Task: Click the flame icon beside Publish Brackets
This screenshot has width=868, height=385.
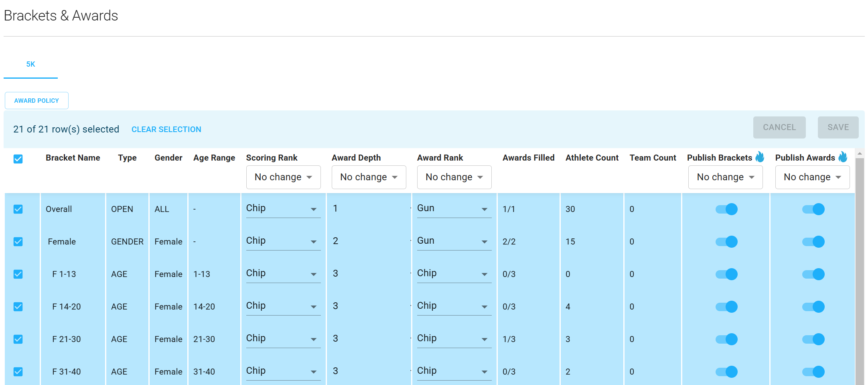Action: click(760, 157)
